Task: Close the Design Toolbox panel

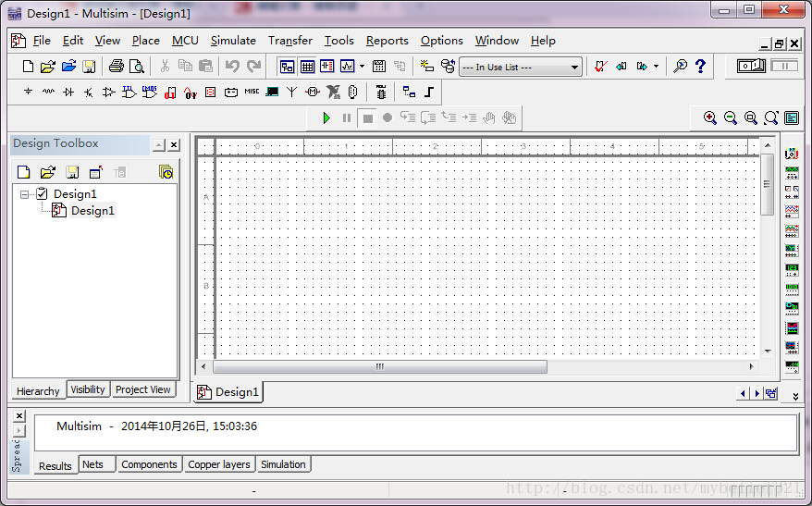Action: [x=175, y=145]
